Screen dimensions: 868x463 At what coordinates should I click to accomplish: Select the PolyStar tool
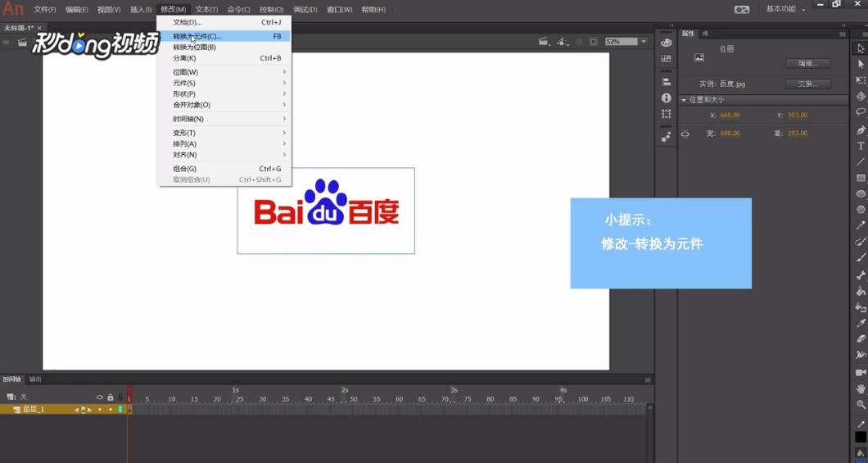(861, 210)
